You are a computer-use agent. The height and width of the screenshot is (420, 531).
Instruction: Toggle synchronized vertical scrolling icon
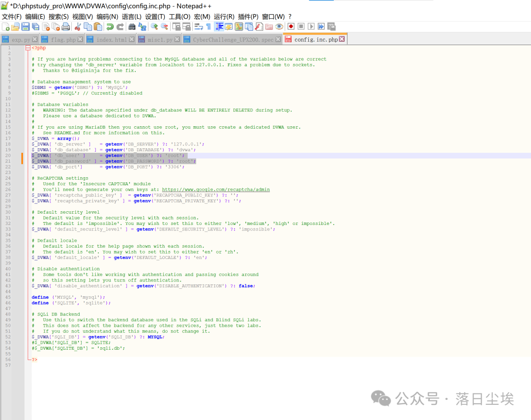coord(177,27)
